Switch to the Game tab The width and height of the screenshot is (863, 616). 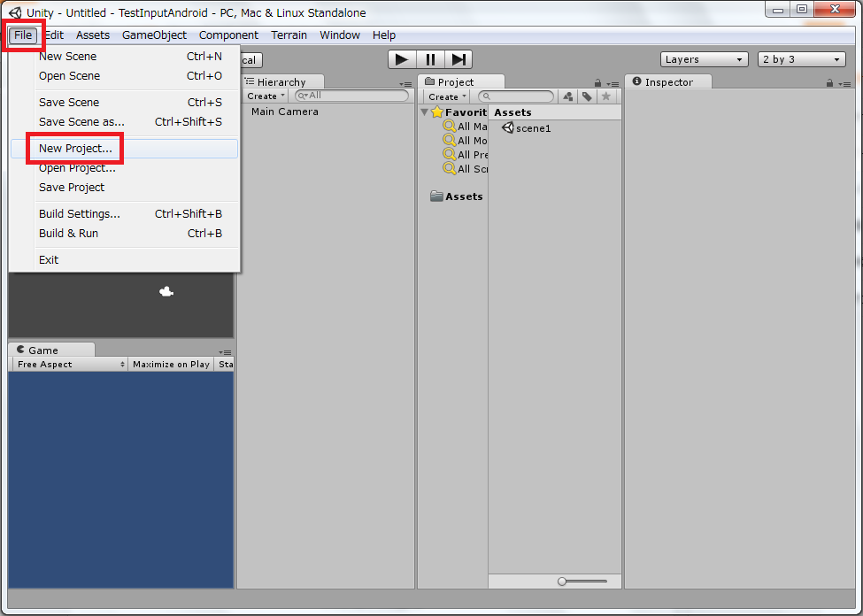click(51, 350)
